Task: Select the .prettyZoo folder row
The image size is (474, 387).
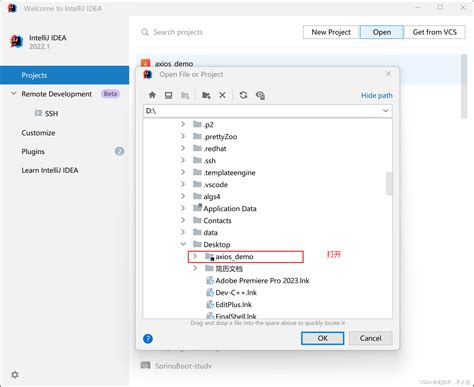Action: pos(268,137)
